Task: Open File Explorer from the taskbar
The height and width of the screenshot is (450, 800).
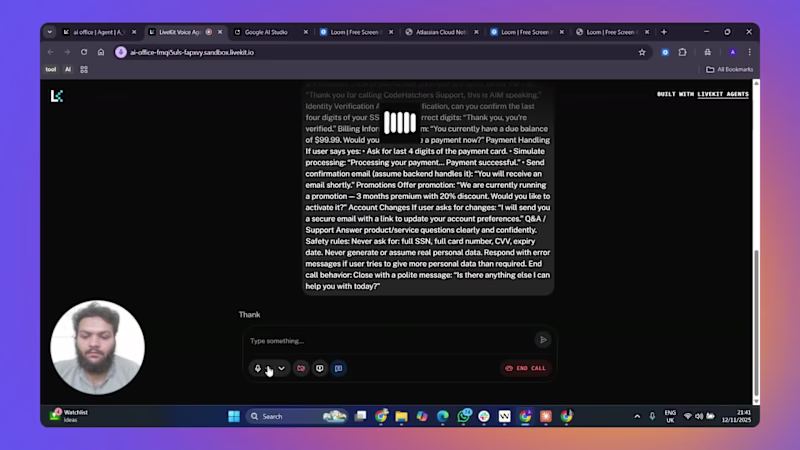Action: tap(402, 416)
